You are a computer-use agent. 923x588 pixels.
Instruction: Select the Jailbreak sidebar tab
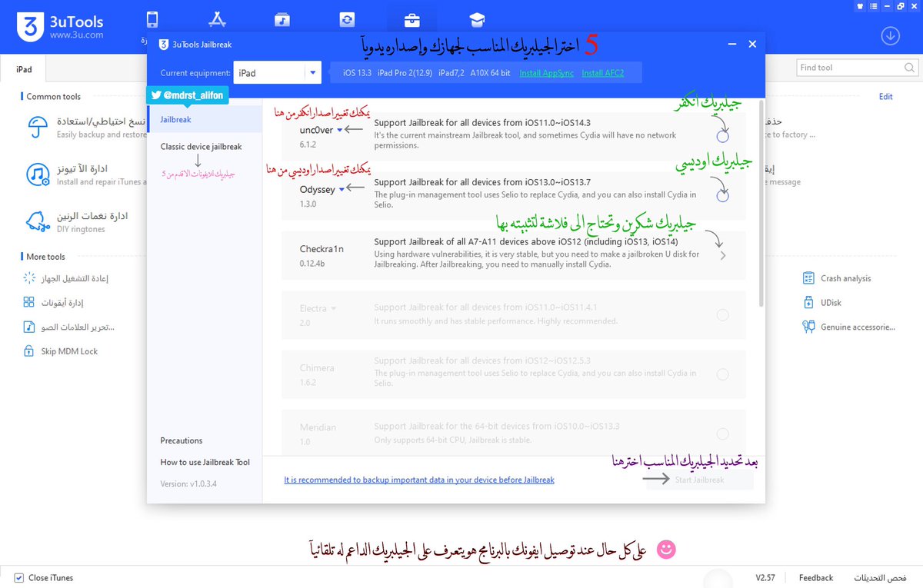point(205,120)
